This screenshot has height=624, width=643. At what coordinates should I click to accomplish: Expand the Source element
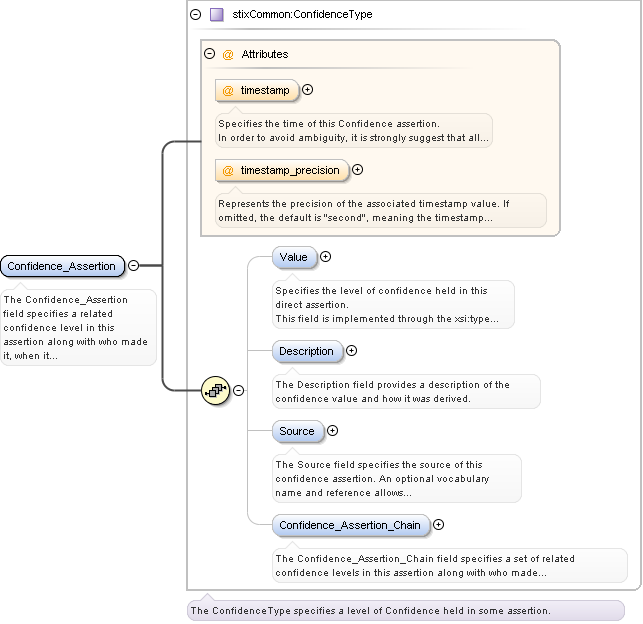(x=333, y=431)
